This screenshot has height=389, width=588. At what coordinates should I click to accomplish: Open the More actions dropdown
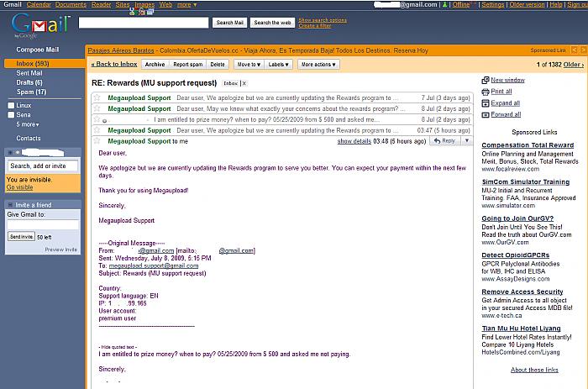[x=318, y=64]
